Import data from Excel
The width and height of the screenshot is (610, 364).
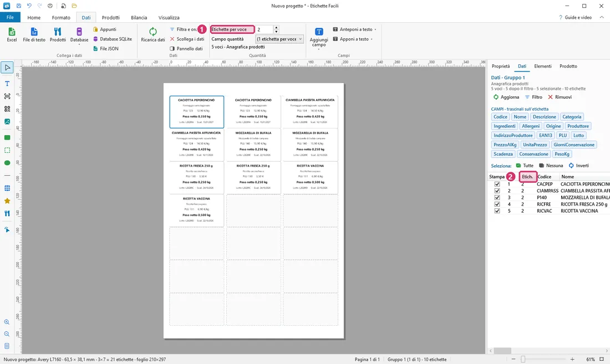coord(12,34)
